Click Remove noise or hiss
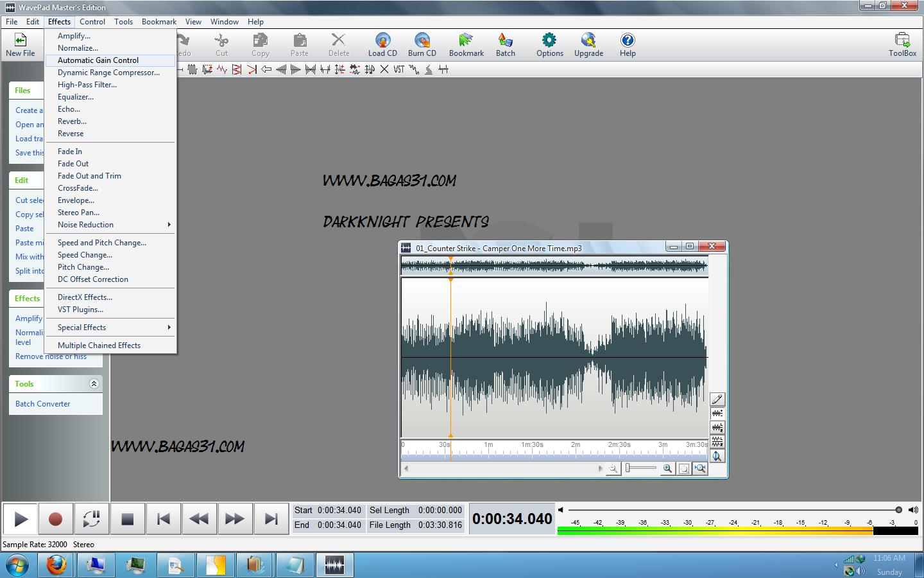This screenshot has height=578, width=924. (50, 356)
